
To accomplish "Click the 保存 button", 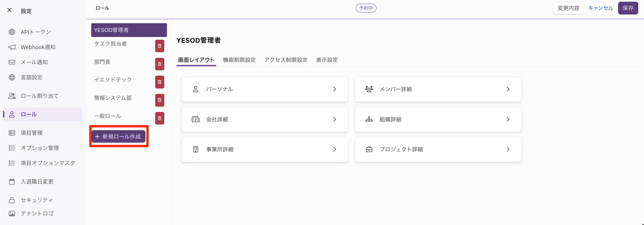I will [x=628, y=8].
